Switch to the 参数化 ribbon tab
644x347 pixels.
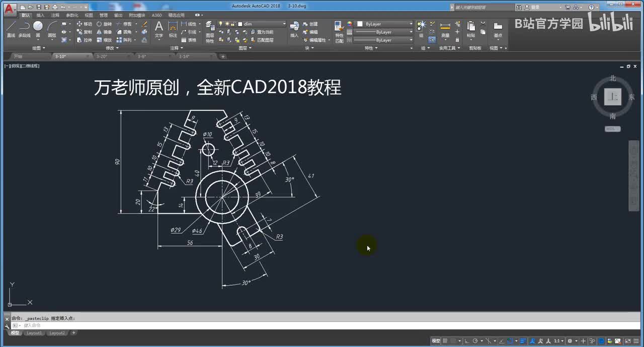pos(72,15)
